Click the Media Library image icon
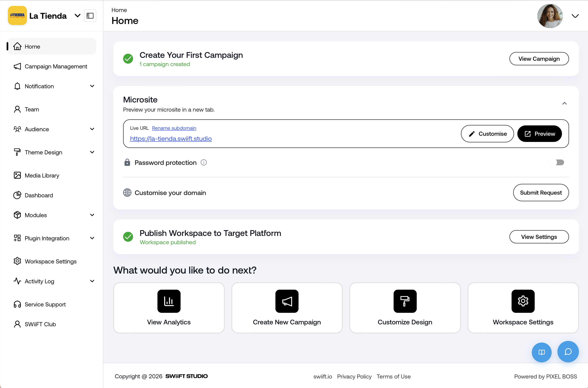Image resolution: width=588 pixels, height=388 pixels. tap(17, 175)
